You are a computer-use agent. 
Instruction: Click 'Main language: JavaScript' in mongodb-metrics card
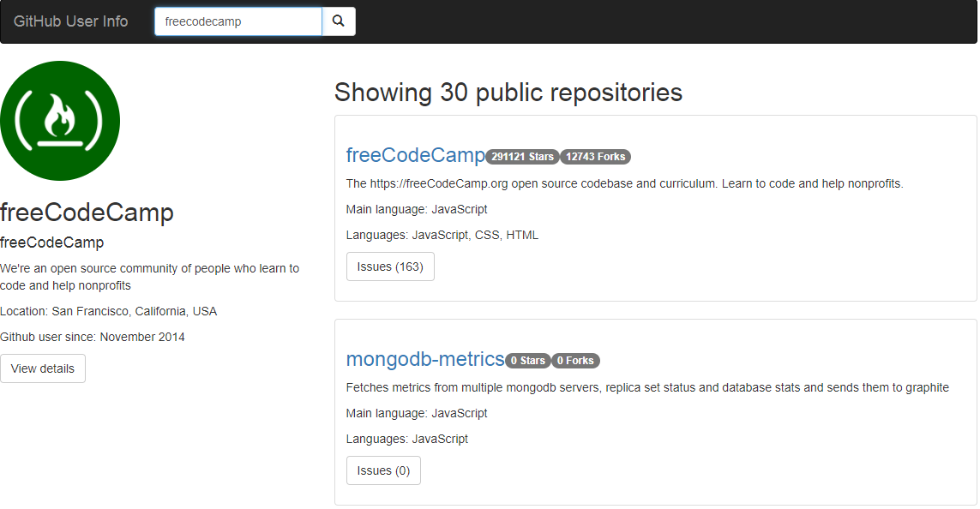[x=416, y=413]
